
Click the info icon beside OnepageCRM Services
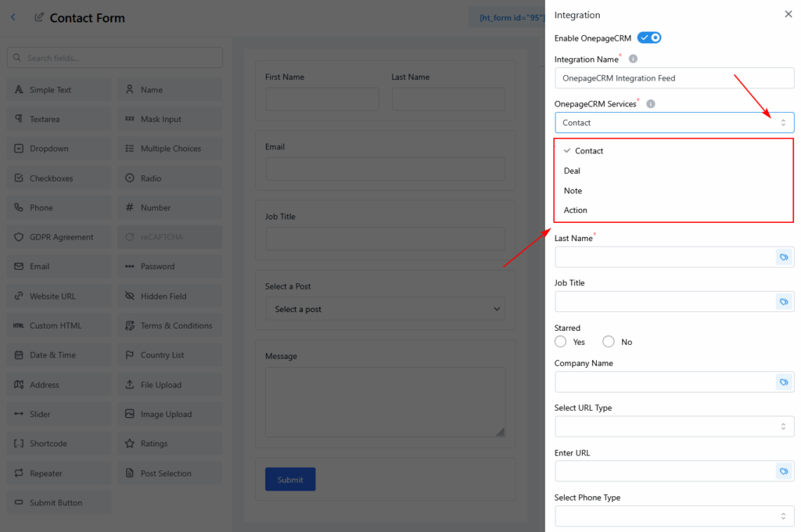click(651, 104)
